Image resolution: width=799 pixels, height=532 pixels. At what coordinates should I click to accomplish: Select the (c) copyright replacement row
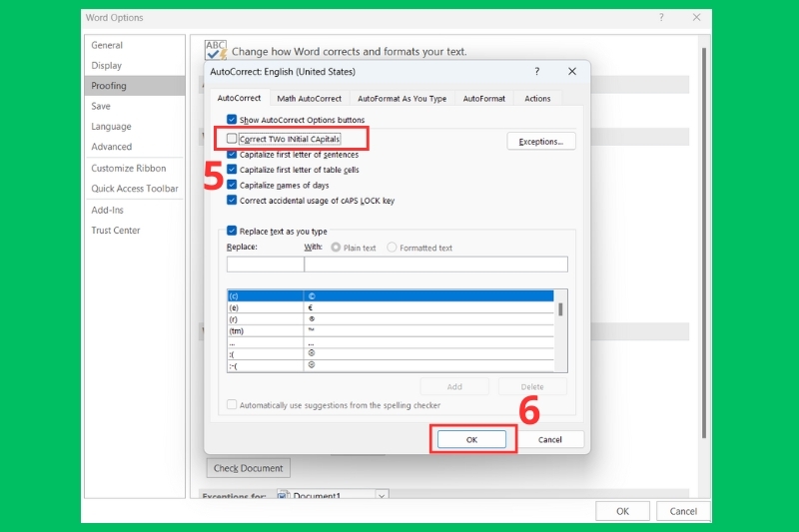tap(391, 295)
